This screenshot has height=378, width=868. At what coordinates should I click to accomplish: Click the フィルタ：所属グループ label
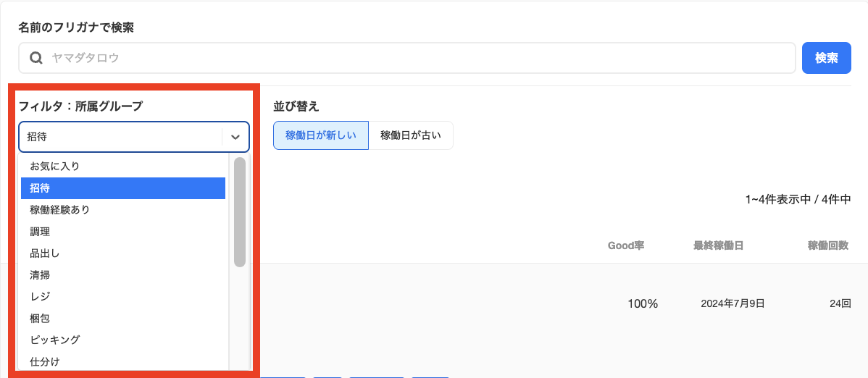click(x=81, y=106)
